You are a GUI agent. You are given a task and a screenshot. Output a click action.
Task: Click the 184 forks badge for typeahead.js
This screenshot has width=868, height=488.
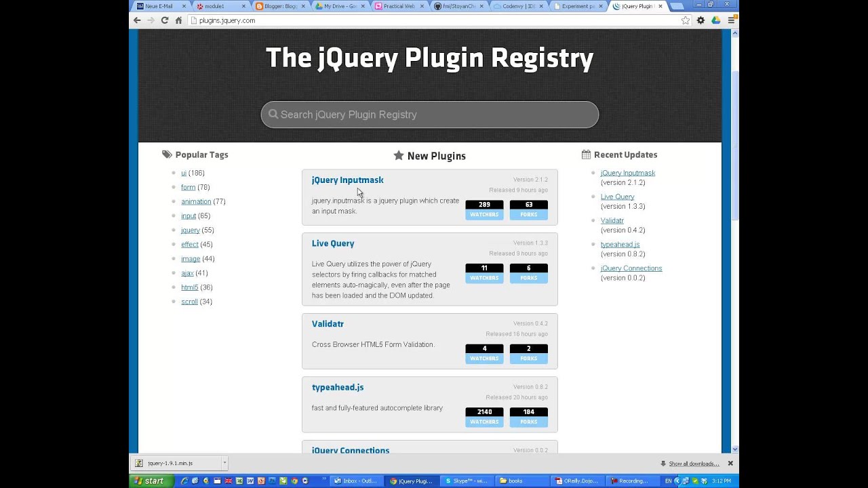point(528,417)
